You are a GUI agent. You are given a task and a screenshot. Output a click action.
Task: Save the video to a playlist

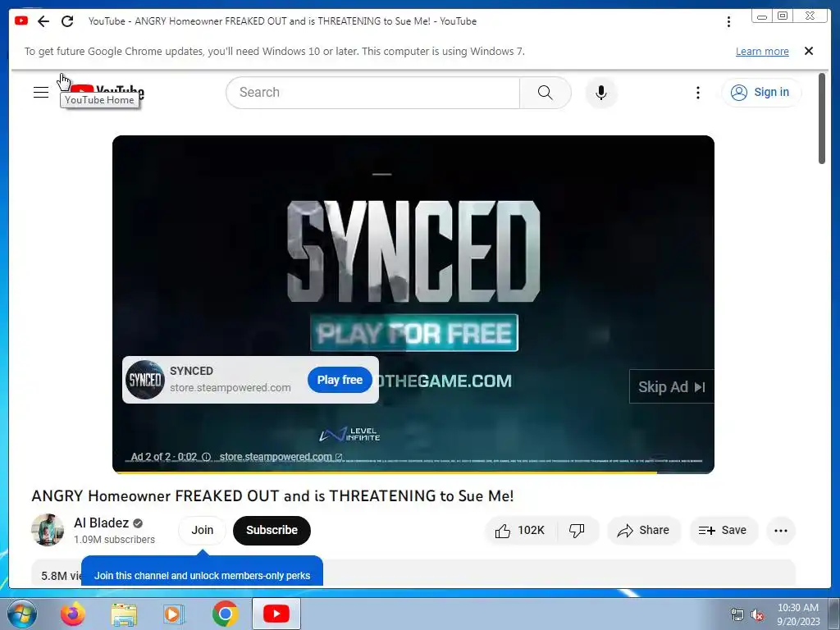click(x=724, y=531)
